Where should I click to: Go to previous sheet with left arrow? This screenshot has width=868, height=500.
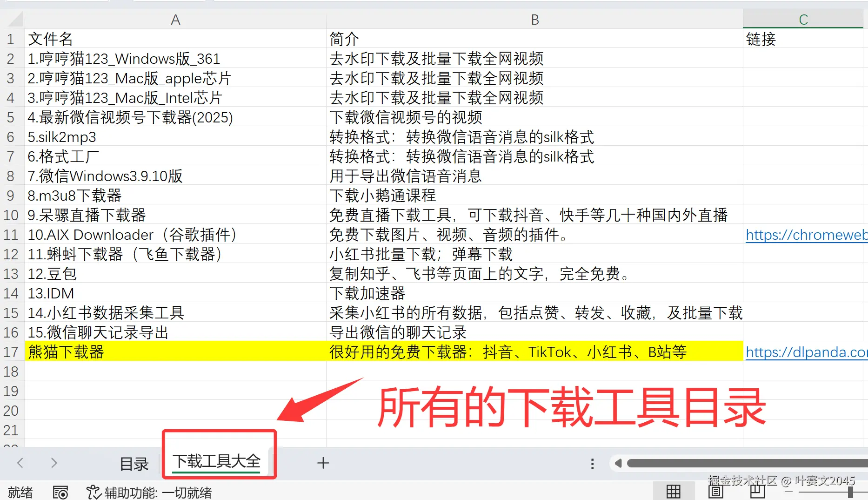click(x=20, y=463)
